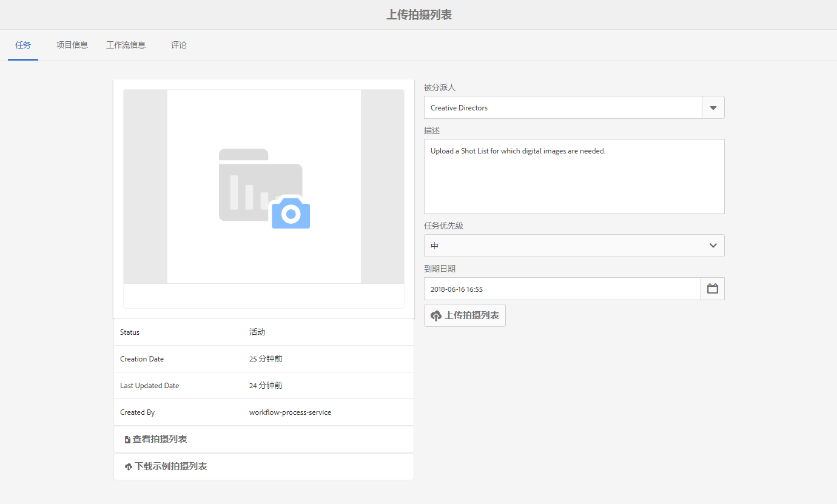Click the cloud upload icon on 上传拍摄列表 button
The width and height of the screenshot is (837, 504).
[436, 316]
